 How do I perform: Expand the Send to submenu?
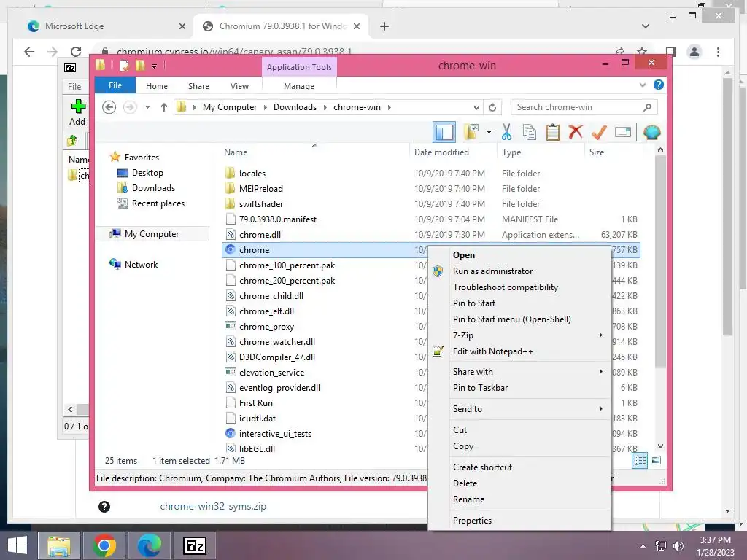(519, 408)
